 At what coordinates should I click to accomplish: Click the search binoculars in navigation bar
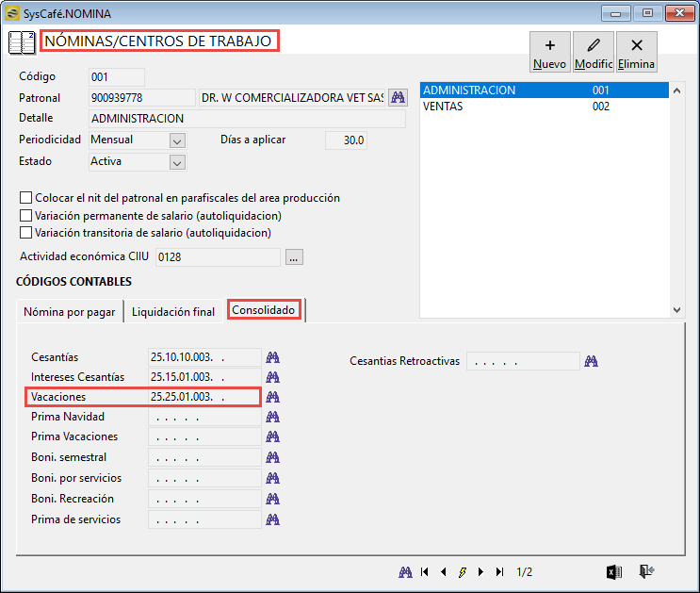pos(405,572)
